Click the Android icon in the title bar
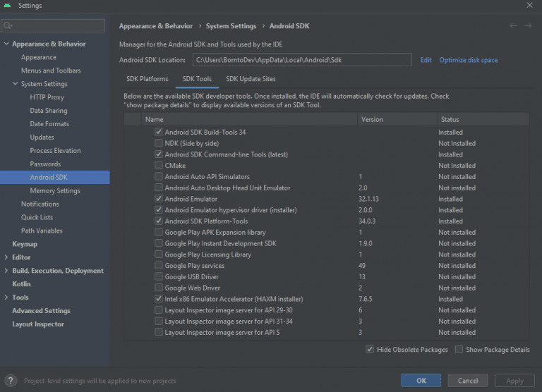 [x=8, y=6]
